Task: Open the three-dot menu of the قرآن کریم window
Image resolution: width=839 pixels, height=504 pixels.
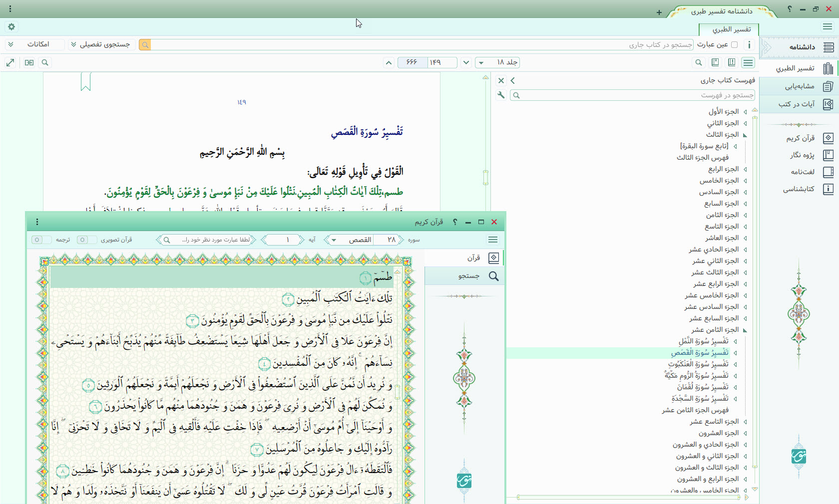Action: coord(37,222)
